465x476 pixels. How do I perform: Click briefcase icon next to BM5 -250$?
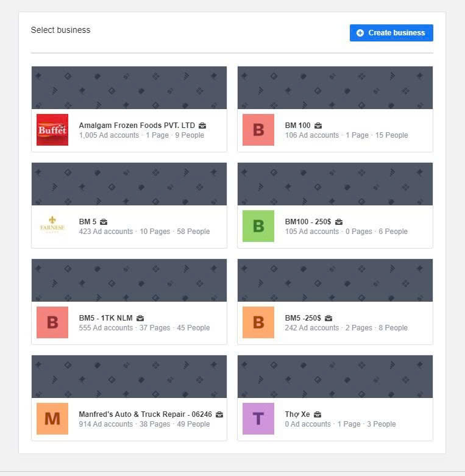pyautogui.click(x=328, y=318)
